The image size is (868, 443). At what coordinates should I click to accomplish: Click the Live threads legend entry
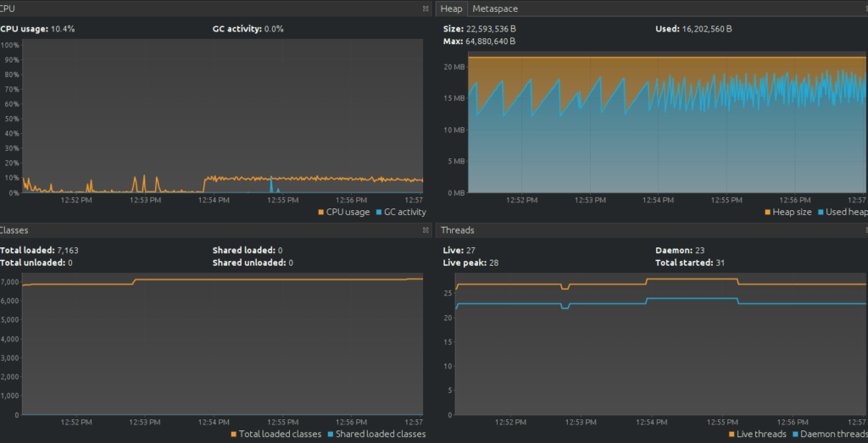coord(757,435)
